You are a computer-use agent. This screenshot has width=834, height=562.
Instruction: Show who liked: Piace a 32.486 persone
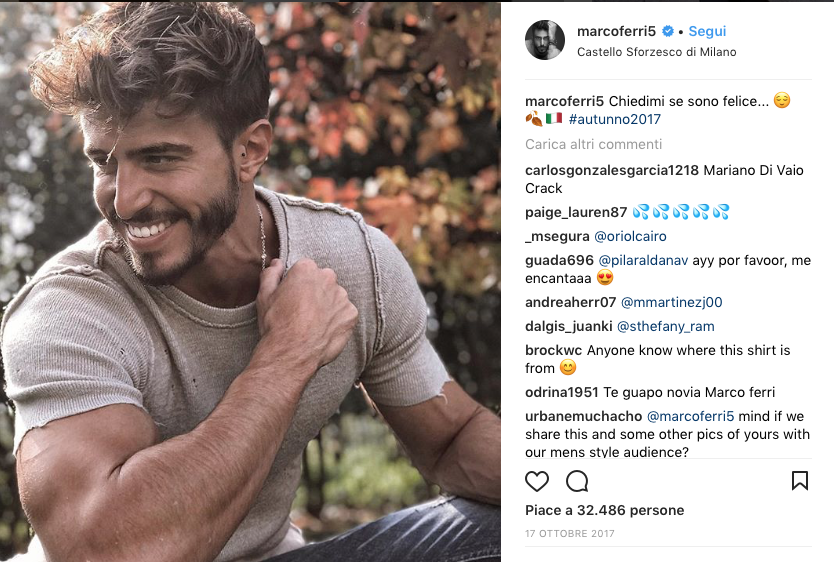pos(604,510)
